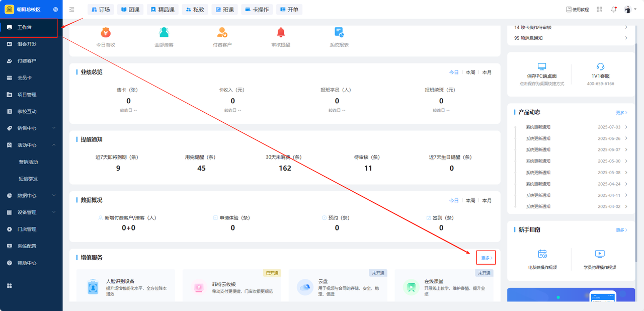Open 审核提醒 red bell icon
Screen dimensions: 644x311
click(281, 33)
